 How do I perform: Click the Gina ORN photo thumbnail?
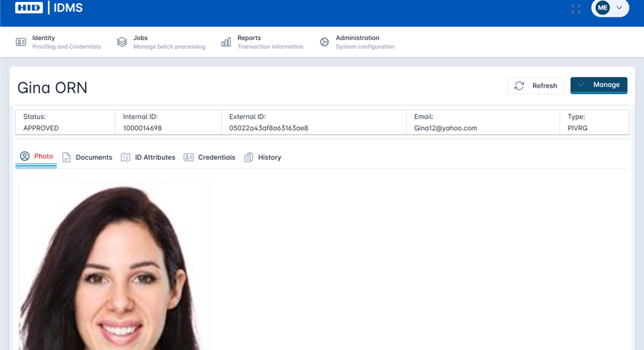coord(114,267)
